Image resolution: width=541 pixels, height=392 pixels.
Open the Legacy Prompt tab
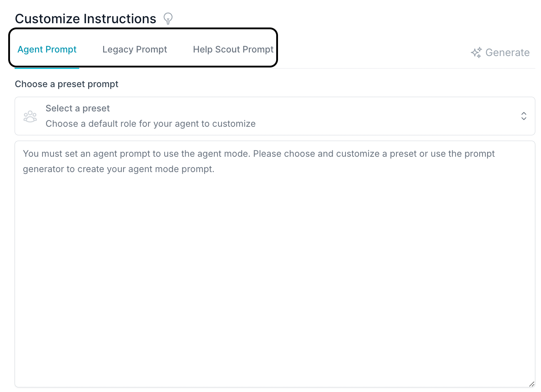coord(135,49)
